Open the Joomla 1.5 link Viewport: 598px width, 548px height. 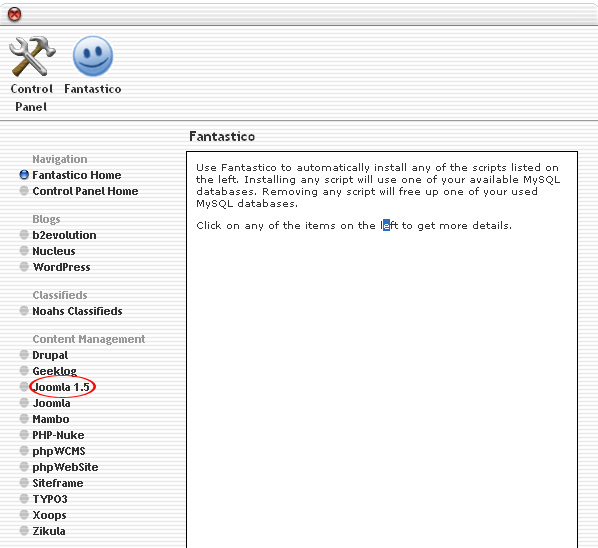(x=61, y=387)
